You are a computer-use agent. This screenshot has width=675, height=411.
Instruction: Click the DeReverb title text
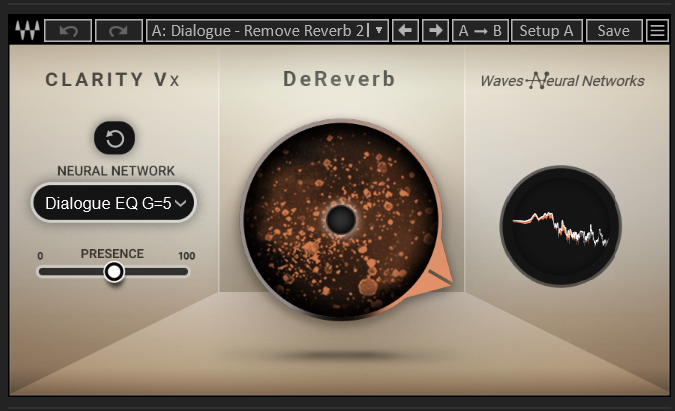point(339,79)
